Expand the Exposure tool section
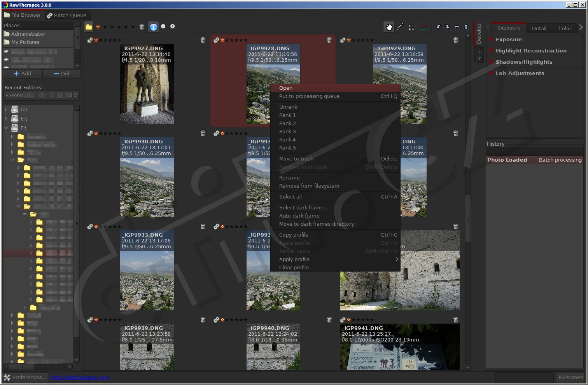 pyautogui.click(x=492, y=39)
